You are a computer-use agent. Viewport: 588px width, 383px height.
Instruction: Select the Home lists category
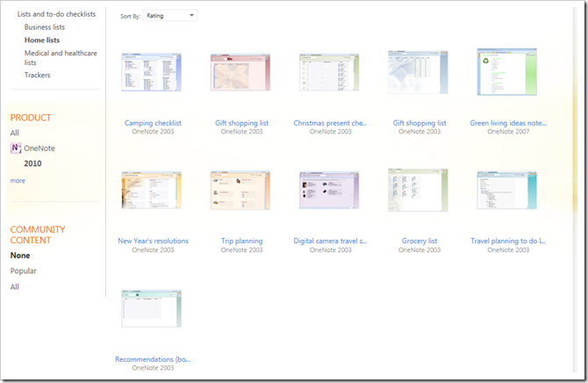click(x=42, y=40)
